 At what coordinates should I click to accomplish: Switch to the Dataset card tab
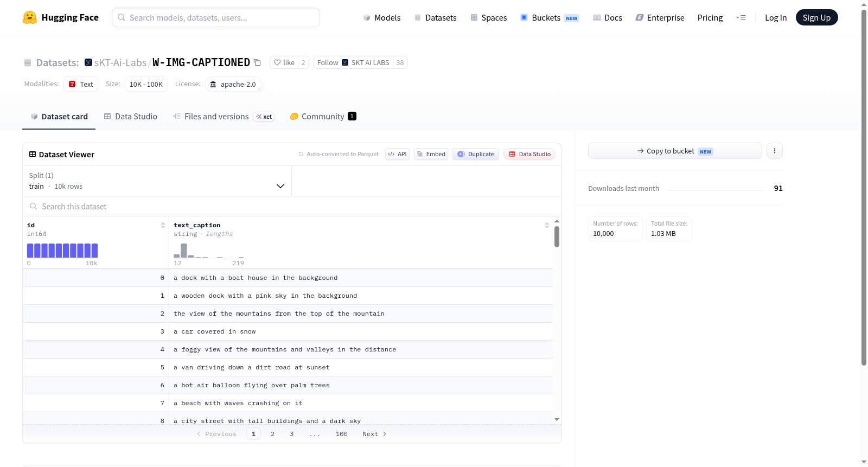(x=59, y=117)
